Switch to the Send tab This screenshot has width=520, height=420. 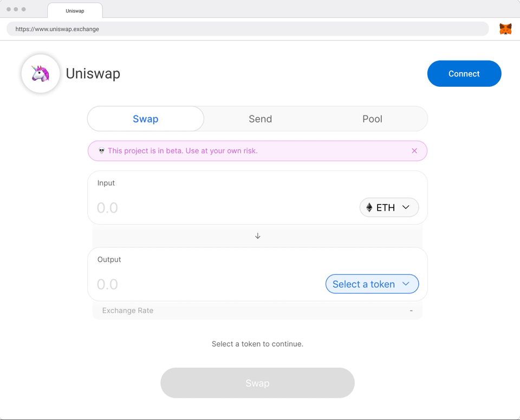[x=261, y=119]
